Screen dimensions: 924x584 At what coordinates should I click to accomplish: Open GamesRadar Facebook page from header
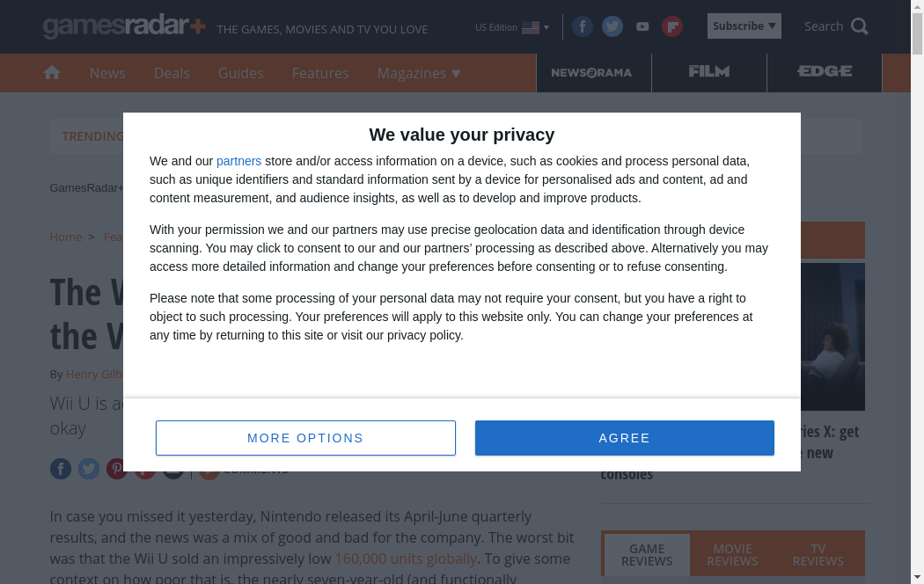[x=583, y=26]
